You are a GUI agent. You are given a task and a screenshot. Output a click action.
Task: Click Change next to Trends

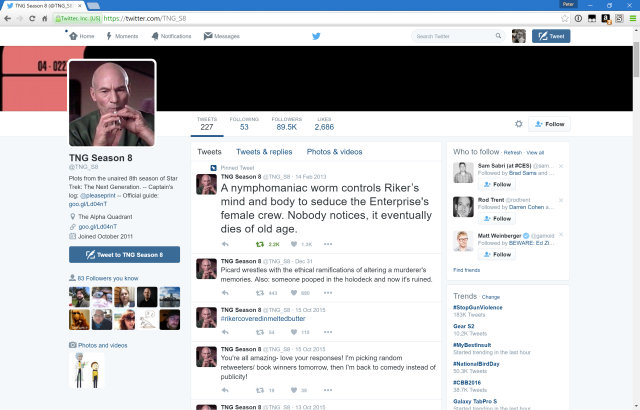491,297
